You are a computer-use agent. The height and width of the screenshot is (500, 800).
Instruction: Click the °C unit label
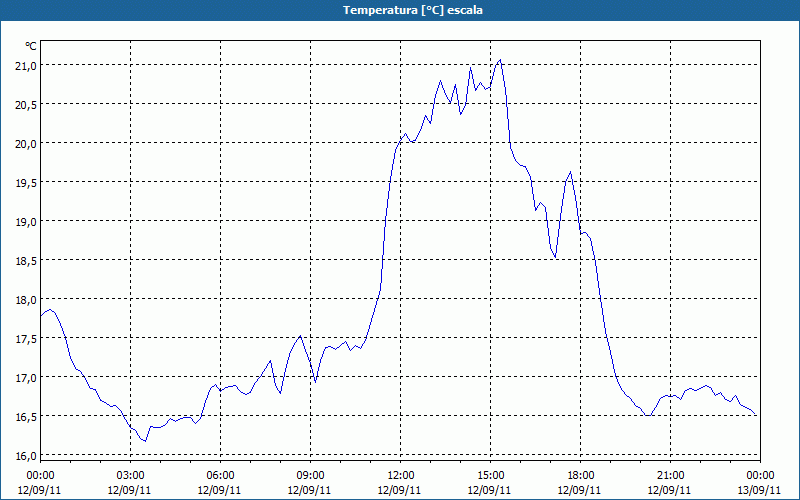(31, 46)
